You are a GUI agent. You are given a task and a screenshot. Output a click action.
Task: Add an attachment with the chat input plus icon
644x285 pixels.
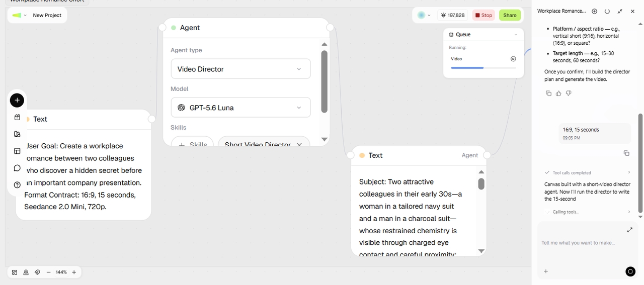pos(546,271)
